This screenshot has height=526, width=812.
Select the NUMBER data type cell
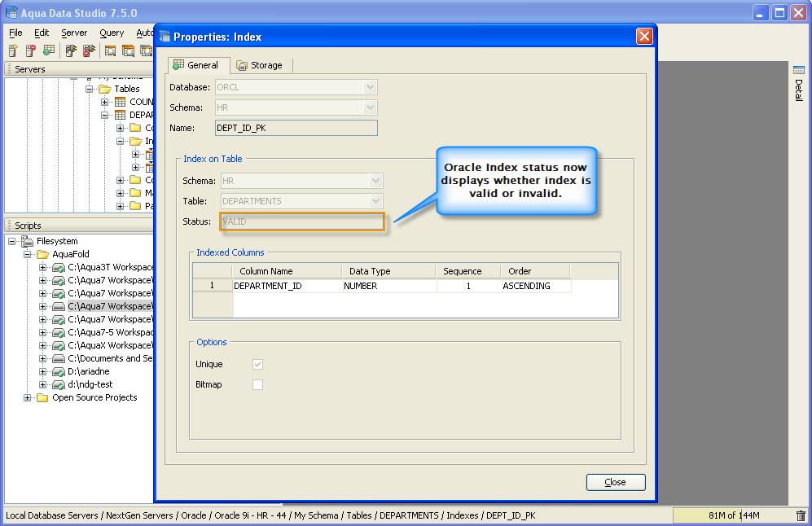[390, 286]
